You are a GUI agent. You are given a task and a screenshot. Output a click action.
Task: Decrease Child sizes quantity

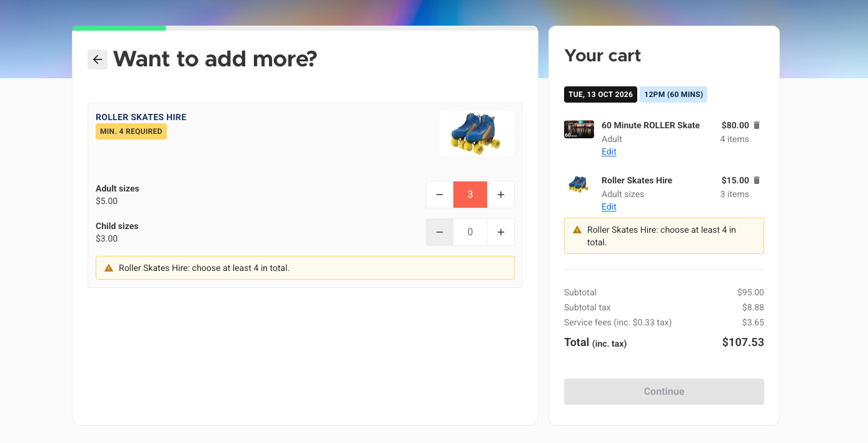(x=440, y=232)
